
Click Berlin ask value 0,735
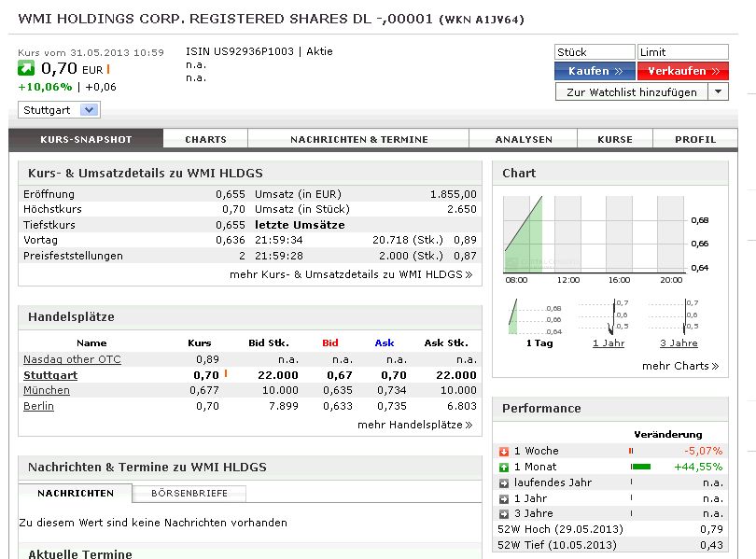[x=391, y=406]
